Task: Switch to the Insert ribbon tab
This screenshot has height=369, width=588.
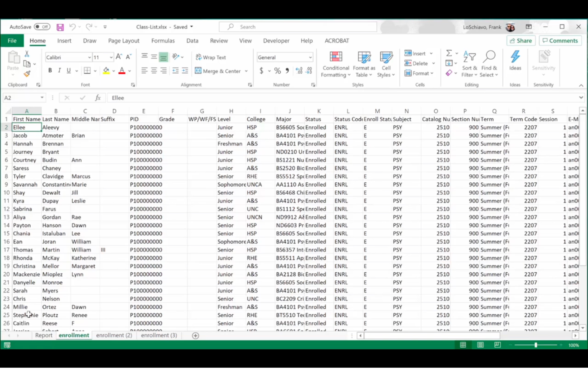Action: (x=64, y=41)
